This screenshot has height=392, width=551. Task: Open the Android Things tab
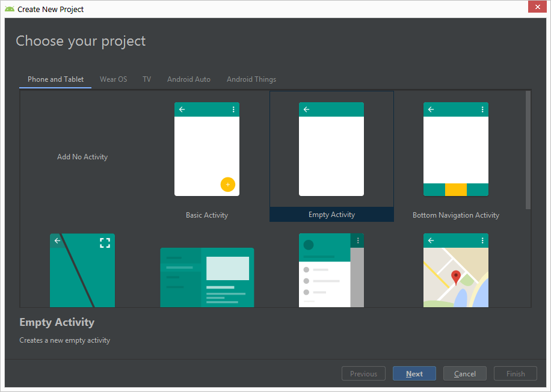click(251, 79)
